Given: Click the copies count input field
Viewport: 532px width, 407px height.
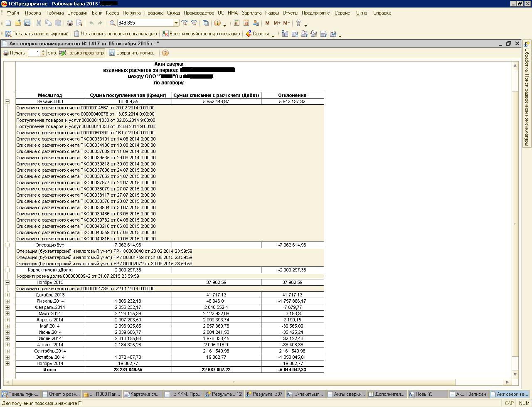Looking at the screenshot, I should click(x=34, y=53).
